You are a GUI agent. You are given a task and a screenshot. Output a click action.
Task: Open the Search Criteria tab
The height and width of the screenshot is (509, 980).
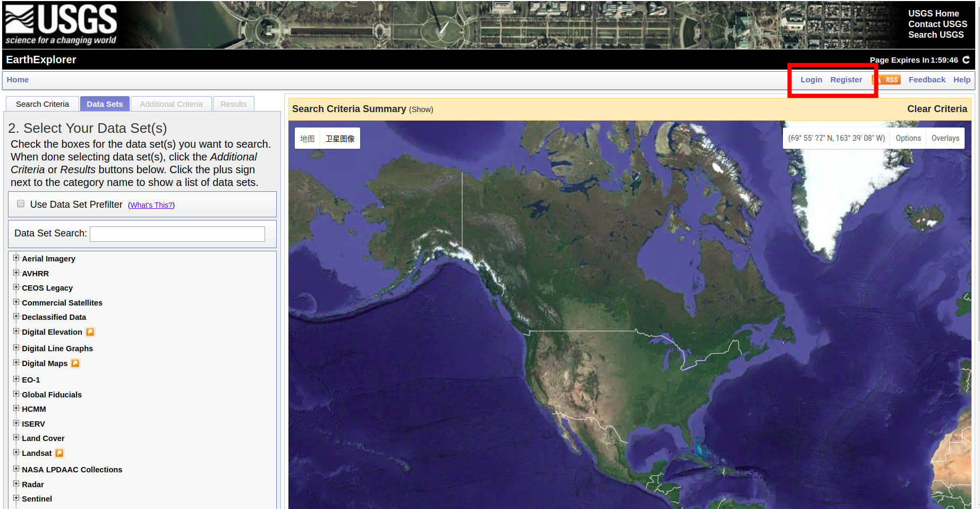(x=42, y=104)
